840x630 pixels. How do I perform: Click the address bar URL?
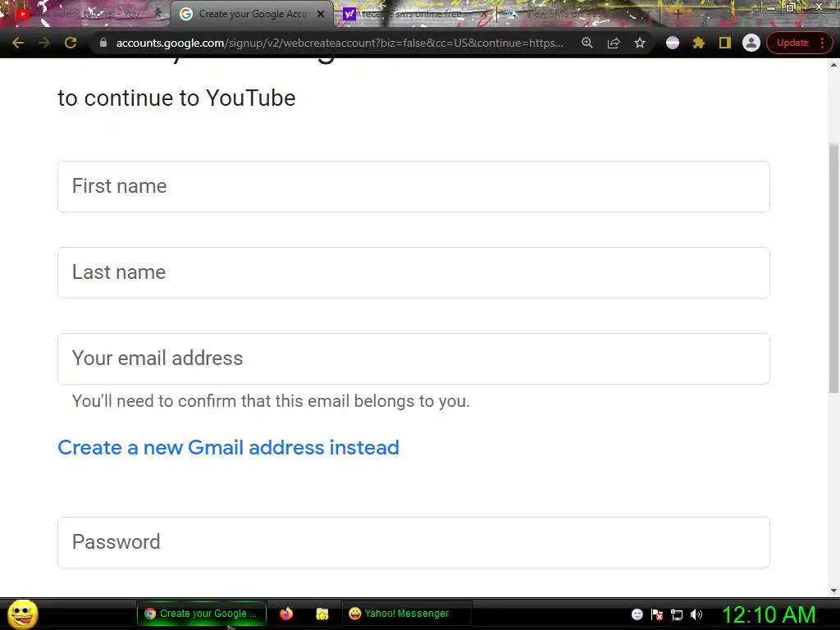(x=340, y=43)
